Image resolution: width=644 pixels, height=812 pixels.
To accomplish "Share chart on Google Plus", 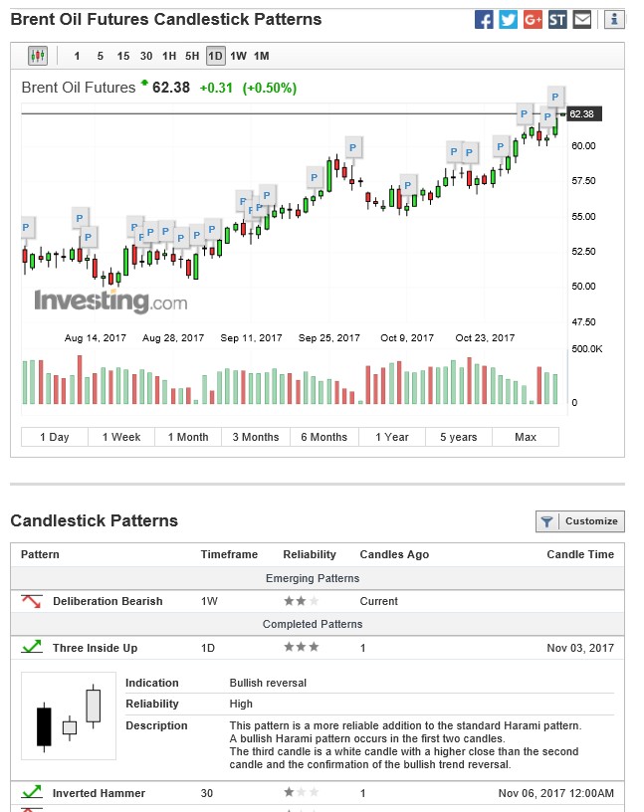I will 533,19.
